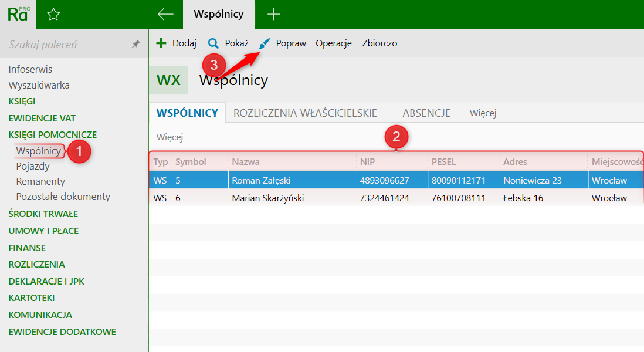Click symbol 5 in Roman Załęski's row
The width and height of the screenshot is (644, 352).
coord(178,180)
